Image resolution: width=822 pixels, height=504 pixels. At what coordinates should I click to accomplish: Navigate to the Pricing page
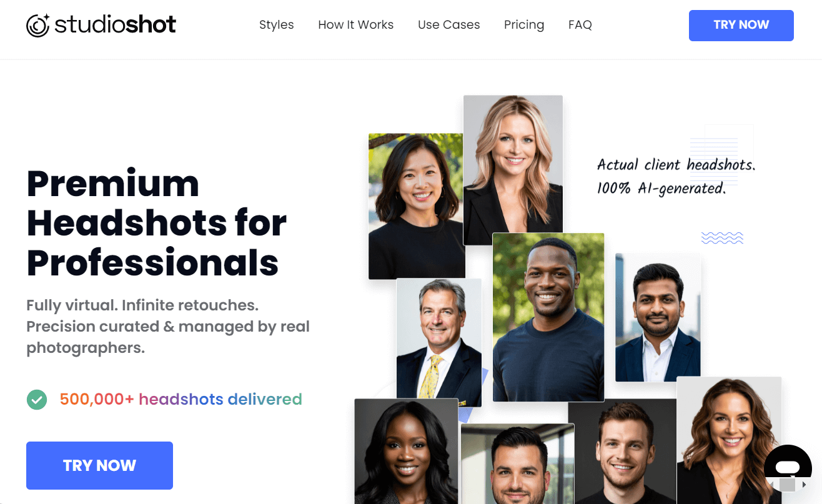click(524, 25)
